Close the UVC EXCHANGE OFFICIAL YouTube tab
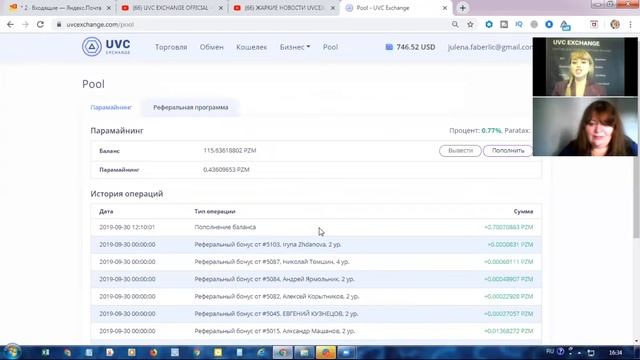This screenshot has width=640, height=360. [x=221, y=8]
